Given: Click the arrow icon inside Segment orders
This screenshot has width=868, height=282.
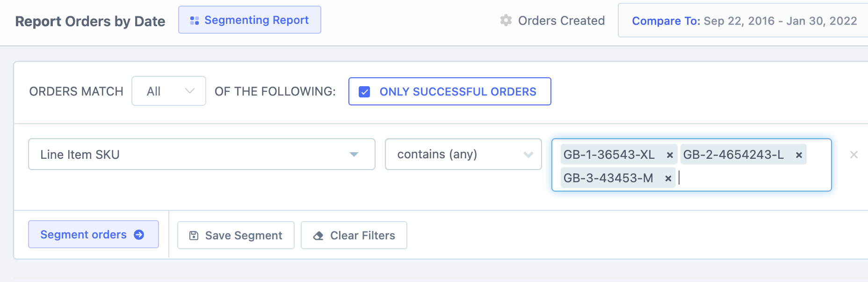Looking at the screenshot, I should [x=139, y=234].
